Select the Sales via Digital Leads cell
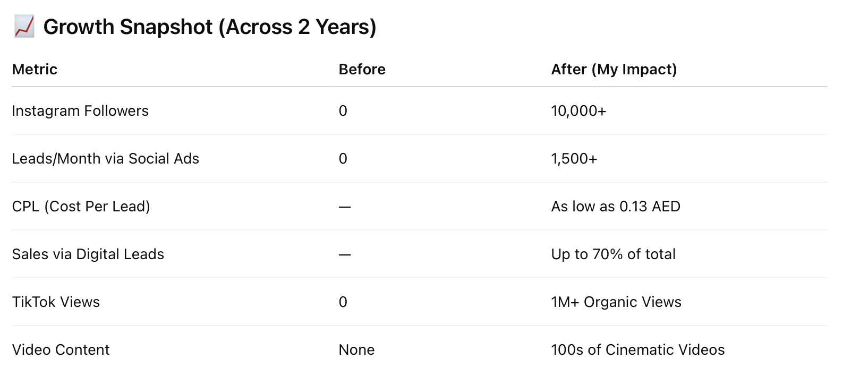This screenshot has width=868, height=376. 88,254
